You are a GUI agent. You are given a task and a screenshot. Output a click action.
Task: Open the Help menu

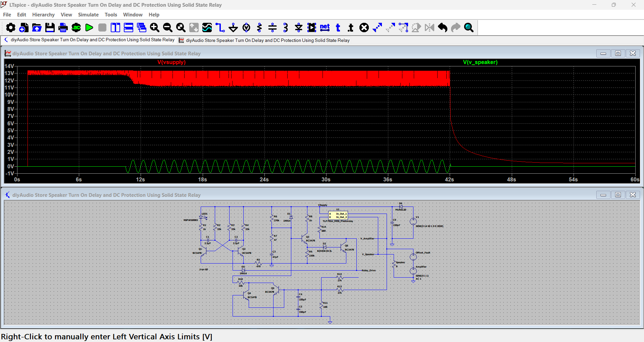point(154,15)
